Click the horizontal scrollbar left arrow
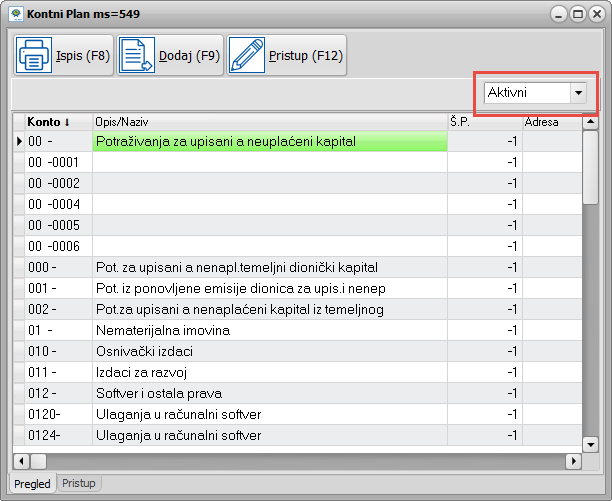The width and height of the screenshot is (612, 501). point(20,461)
